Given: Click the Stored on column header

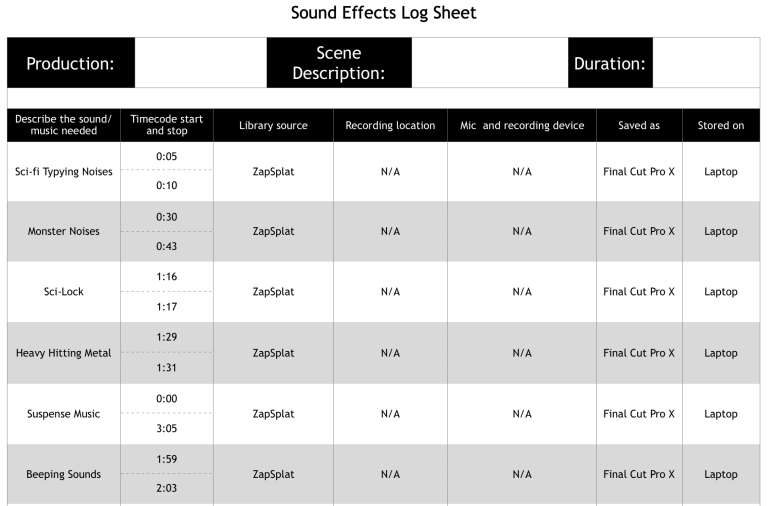Looking at the screenshot, I should point(721,125).
